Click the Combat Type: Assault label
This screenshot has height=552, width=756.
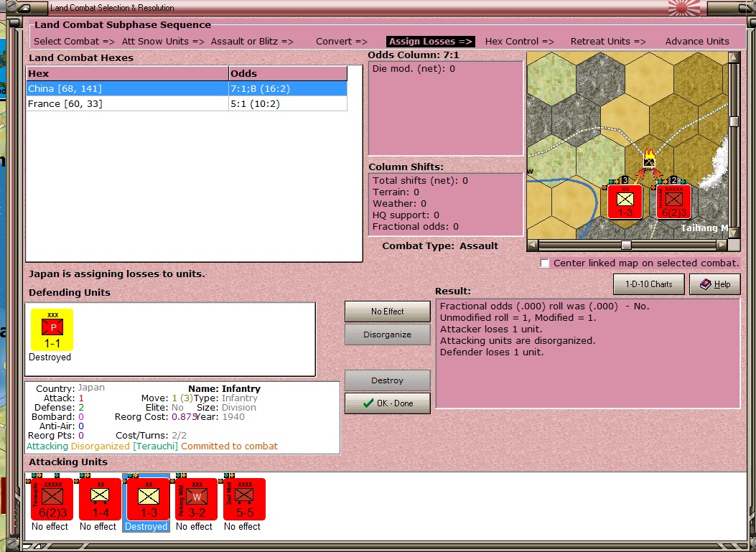[x=440, y=246]
